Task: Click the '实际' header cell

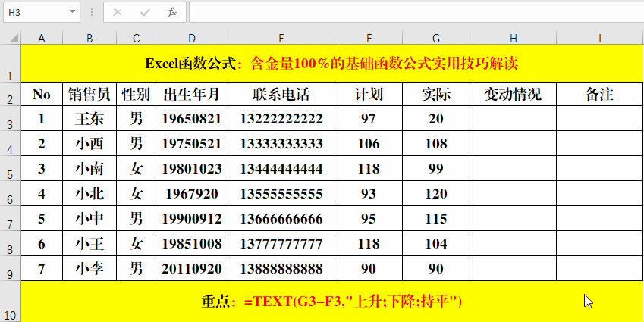Action: [x=436, y=95]
